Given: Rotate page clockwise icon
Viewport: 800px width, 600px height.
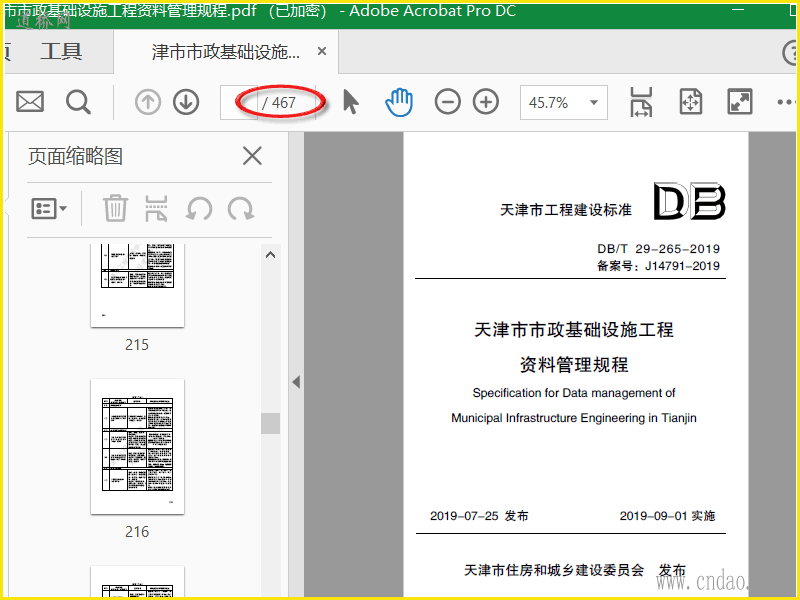Looking at the screenshot, I should click(x=241, y=209).
